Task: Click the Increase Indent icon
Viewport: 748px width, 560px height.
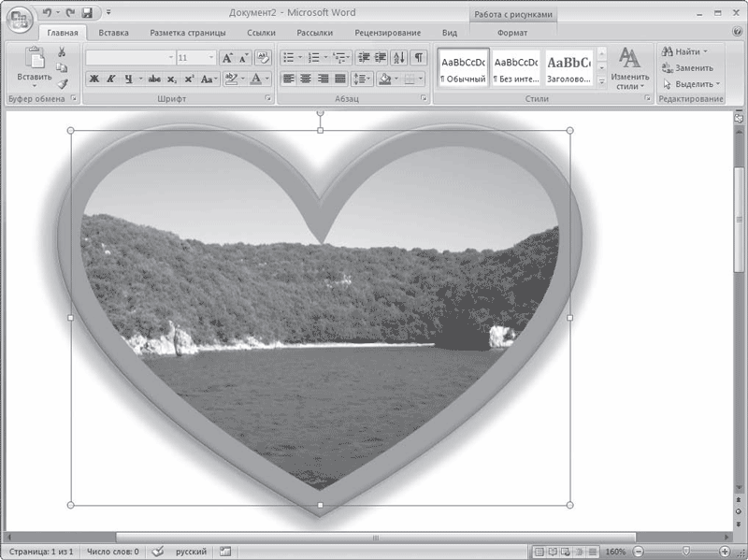Action: 381,58
